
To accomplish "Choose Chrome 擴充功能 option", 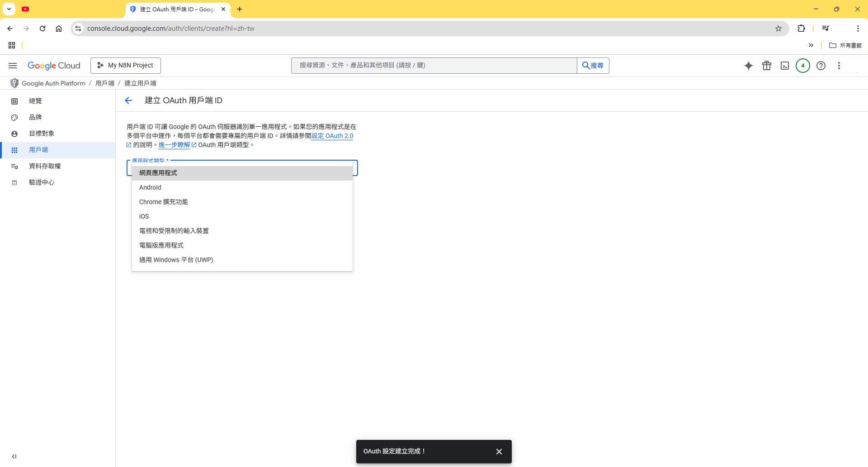I will [164, 202].
